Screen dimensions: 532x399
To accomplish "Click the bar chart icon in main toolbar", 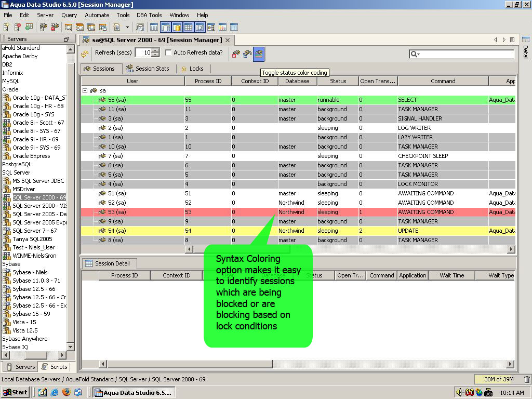I will [x=222, y=27].
